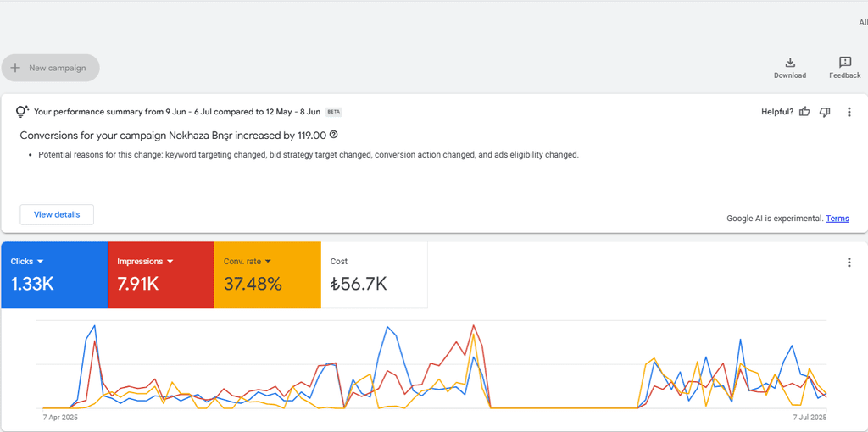Click the Download icon
This screenshot has width=868, height=432.
click(x=790, y=63)
